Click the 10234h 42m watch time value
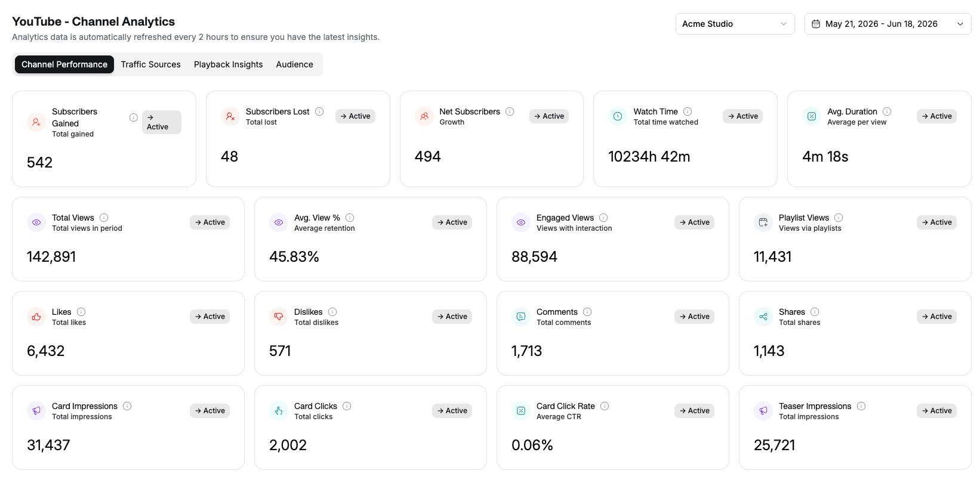The height and width of the screenshot is (477, 980). point(649,157)
